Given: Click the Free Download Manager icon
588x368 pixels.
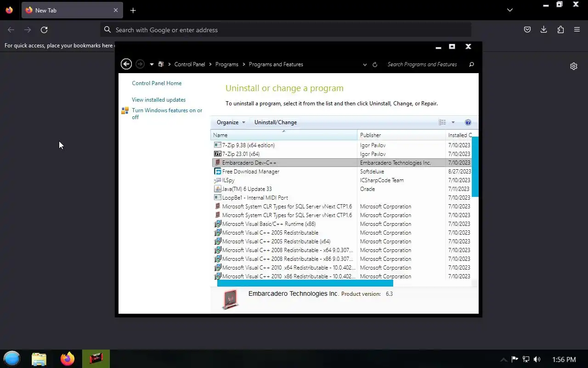Looking at the screenshot, I should (218, 172).
